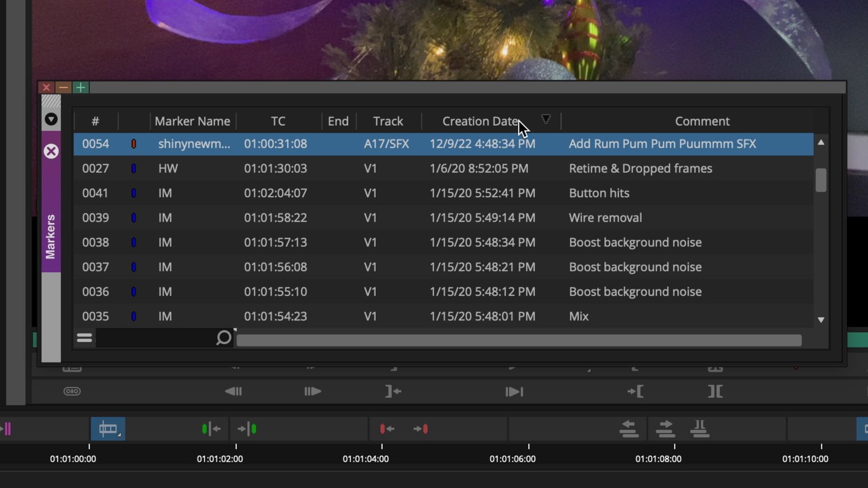The height and width of the screenshot is (488, 868).
Task: Click into the marker search input field
Action: point(156,338)
